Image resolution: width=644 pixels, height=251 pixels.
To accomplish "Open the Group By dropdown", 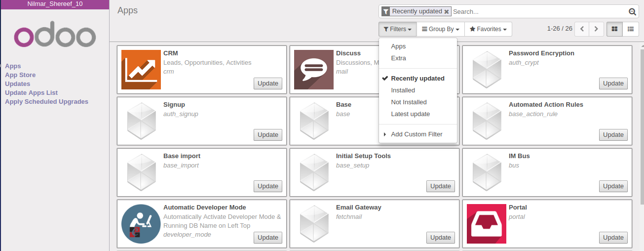I will (440, 29).
